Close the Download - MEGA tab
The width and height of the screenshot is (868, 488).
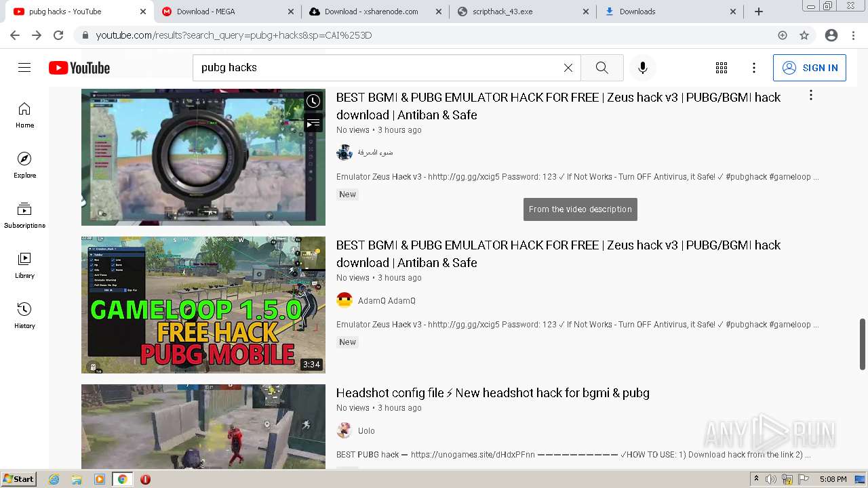290,12
